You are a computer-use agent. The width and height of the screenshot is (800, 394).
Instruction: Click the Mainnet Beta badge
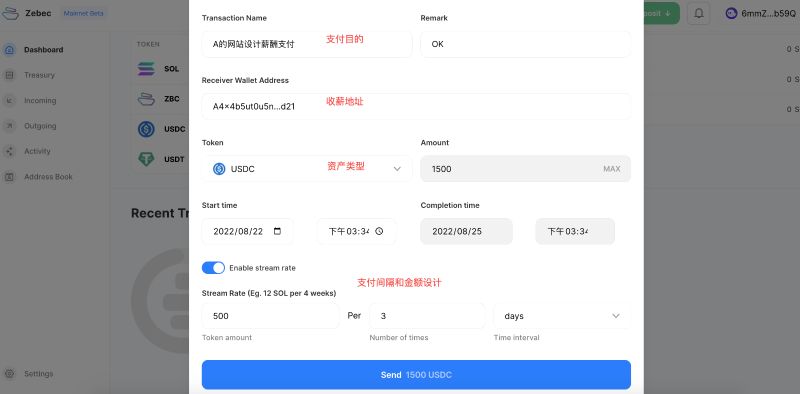(x=83, y=13)
